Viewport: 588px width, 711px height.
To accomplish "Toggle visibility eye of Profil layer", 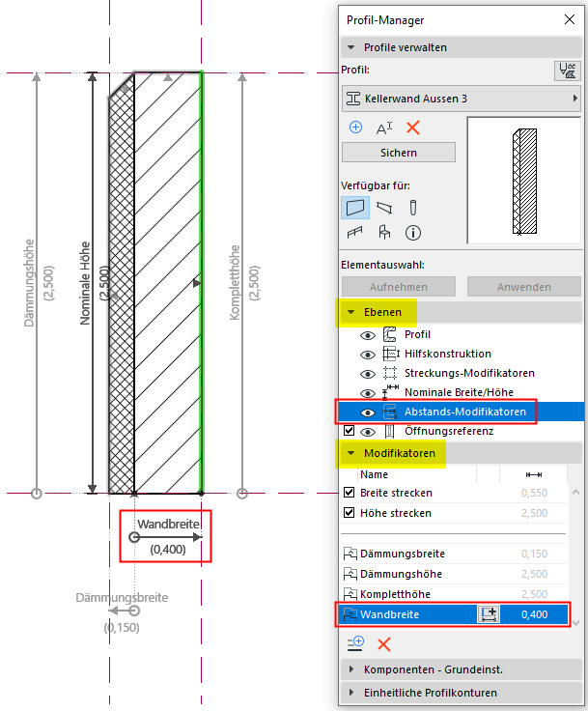I will coord(368,335).
